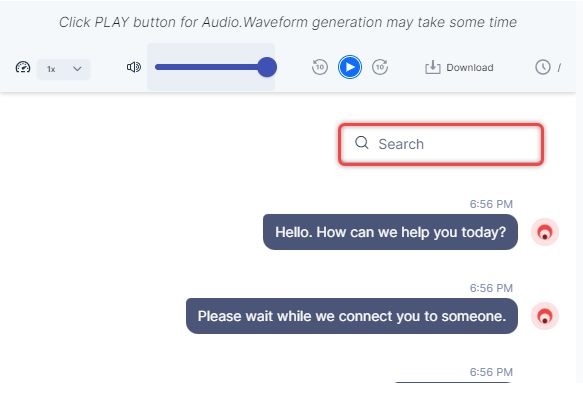Click the clock duration icon
583x418 pixels.
tap(543, 67)
